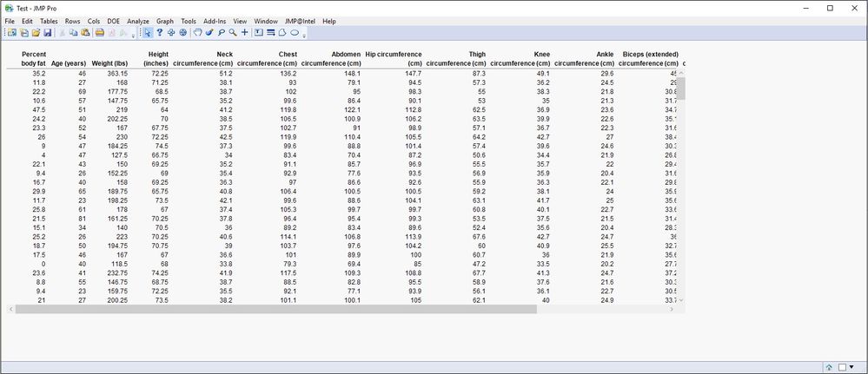Open the Rows menu
Screen dimensions: 868x374
72,21
